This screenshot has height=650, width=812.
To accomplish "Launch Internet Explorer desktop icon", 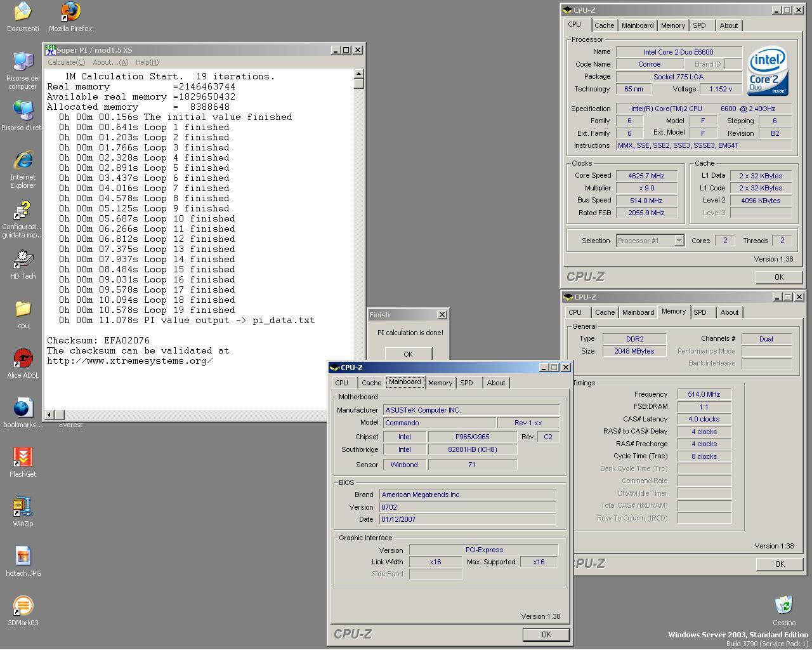I will (23, 169).
